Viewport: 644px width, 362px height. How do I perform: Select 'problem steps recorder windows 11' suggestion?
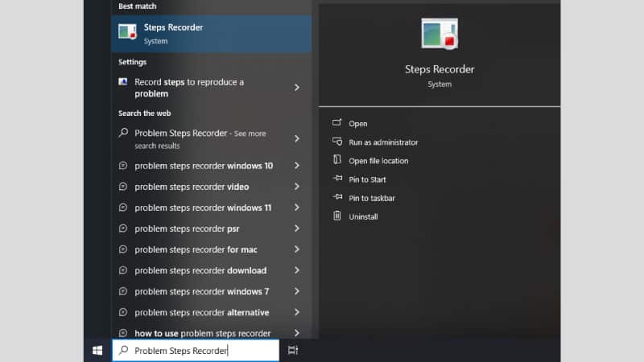[211, 208]
